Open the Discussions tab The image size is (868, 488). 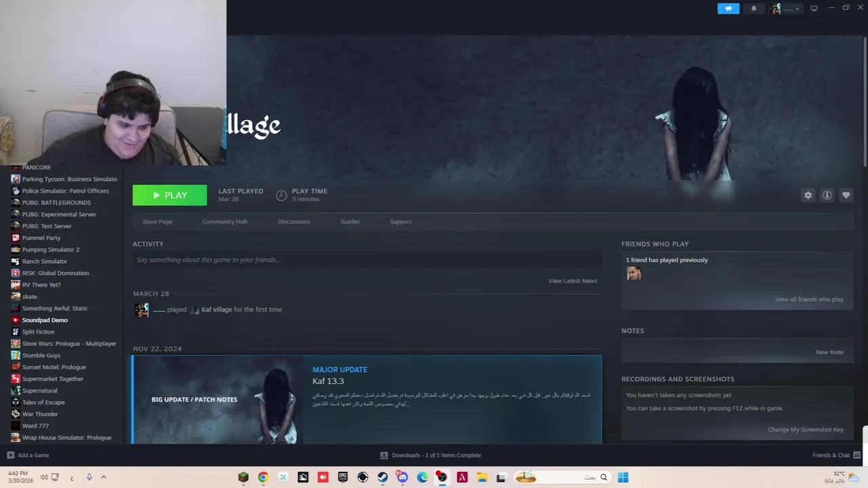click(x=294, y=222)
